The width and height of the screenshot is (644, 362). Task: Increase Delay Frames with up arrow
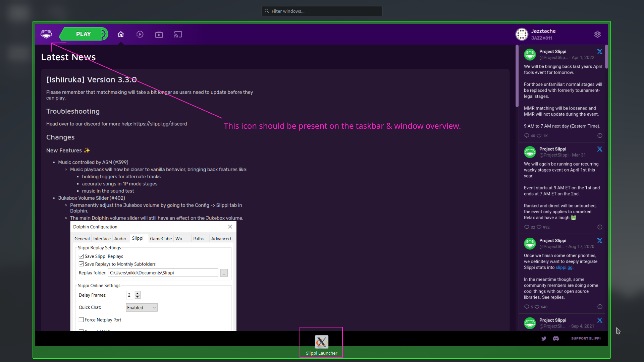pyautogui.click(x=138, y=293)
